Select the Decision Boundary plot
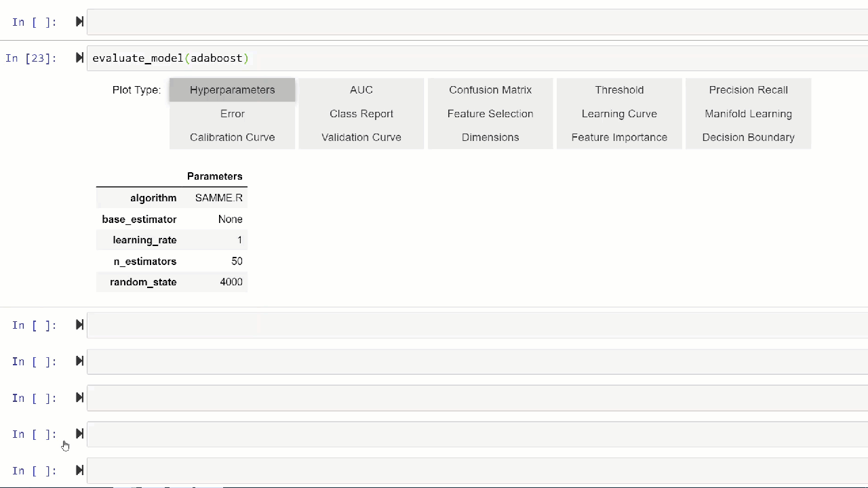This screenshot has height=488, width=868. [748, 137]
